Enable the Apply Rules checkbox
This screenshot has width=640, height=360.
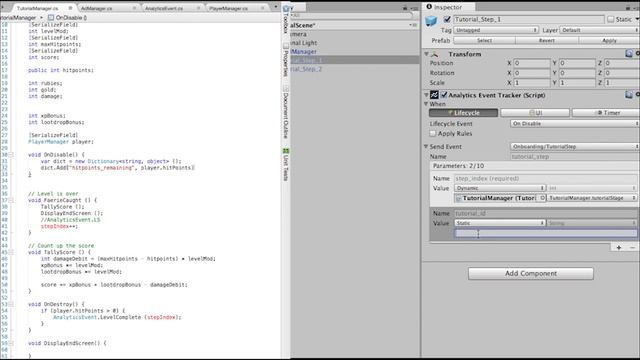(433, 133)
